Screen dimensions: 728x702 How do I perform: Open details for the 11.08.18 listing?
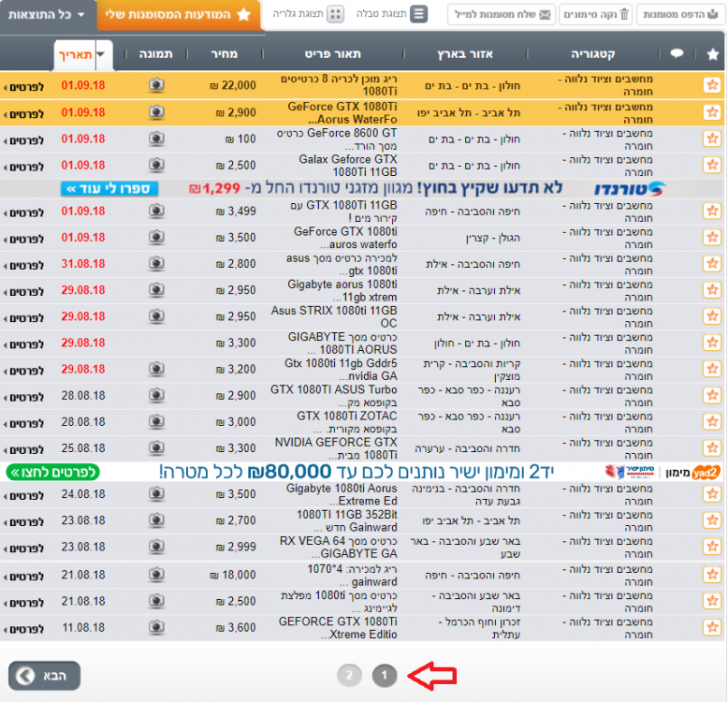pos(23,629)
